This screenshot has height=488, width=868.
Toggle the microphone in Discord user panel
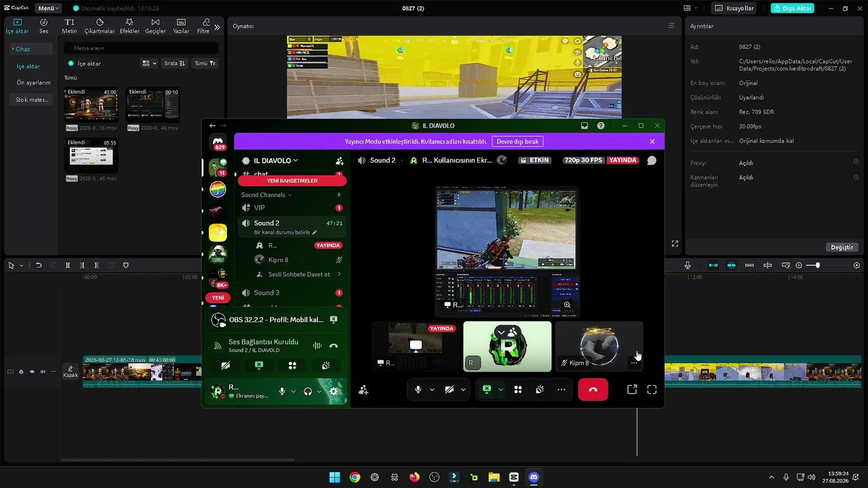pos(282,391)
